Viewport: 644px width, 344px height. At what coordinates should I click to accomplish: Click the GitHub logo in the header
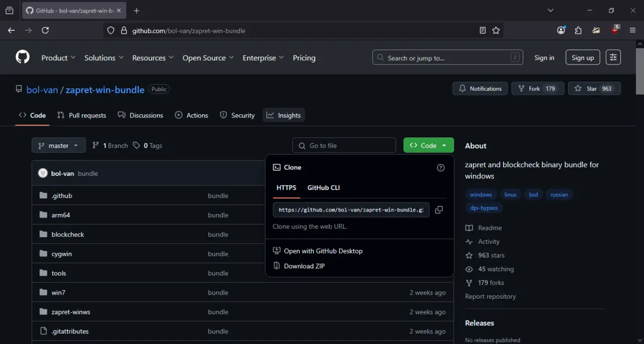tap(23, 57)
